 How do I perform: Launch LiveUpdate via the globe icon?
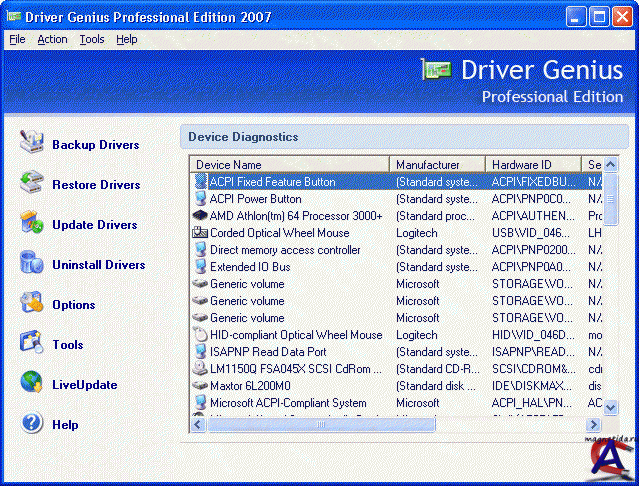pyautogui.click(x=32, y=383)
